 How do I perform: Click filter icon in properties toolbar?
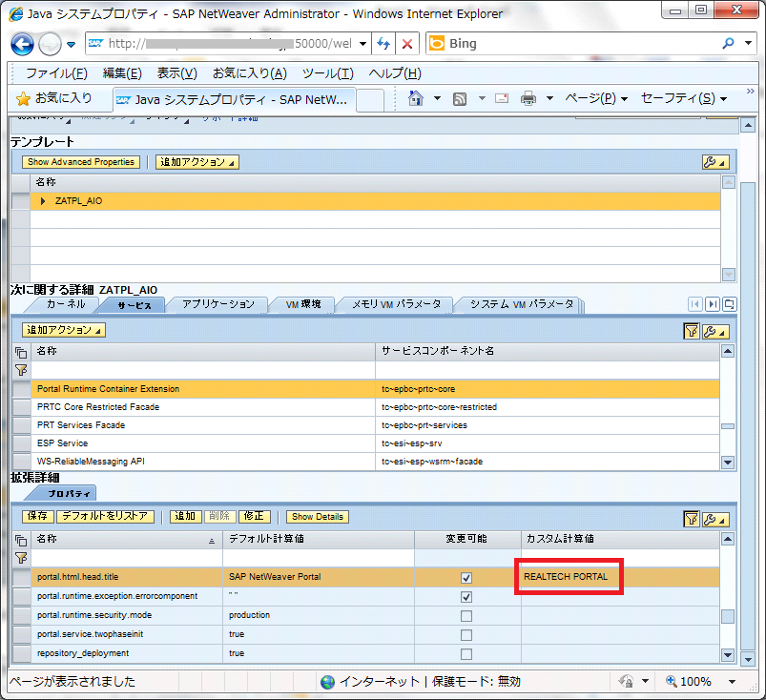click(x=692, y=519)
